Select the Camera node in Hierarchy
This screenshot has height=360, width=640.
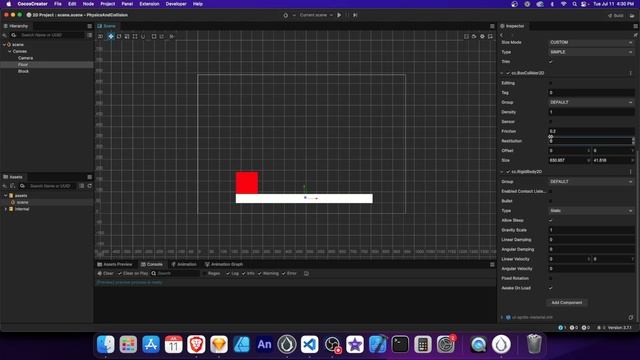tap(25, 58)
